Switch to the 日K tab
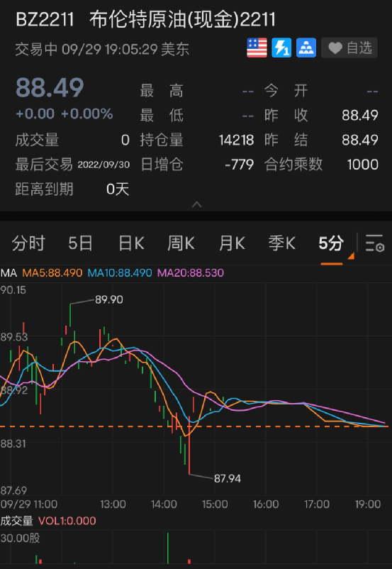 pos(131,243)
